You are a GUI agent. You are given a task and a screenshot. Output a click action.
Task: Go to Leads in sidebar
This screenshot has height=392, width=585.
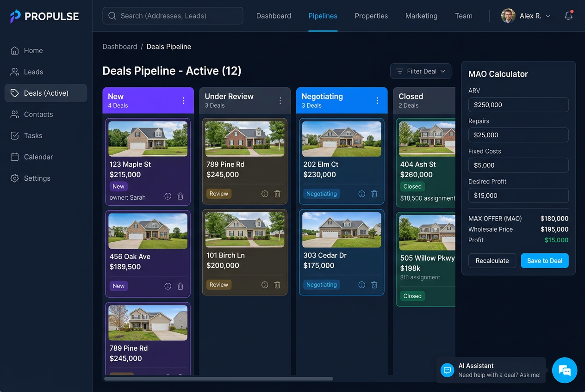pyautogui.click(x=45, y=72)
